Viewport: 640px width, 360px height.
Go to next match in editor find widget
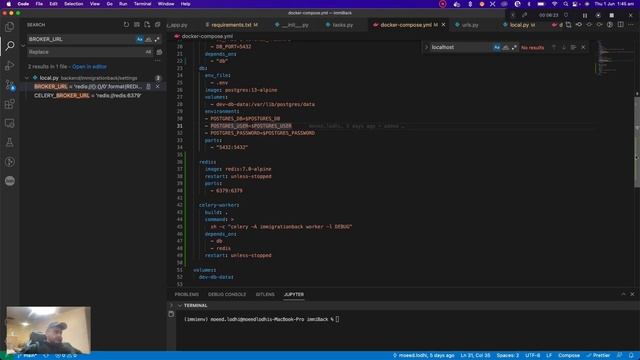[x=564, y=47]
